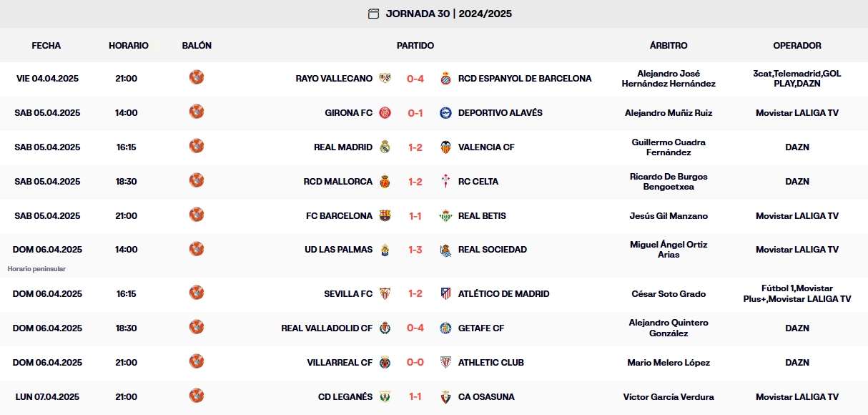868x415 pixels.
Task: Click the Real Sociedad crest
Action: [x=445, y=249]
